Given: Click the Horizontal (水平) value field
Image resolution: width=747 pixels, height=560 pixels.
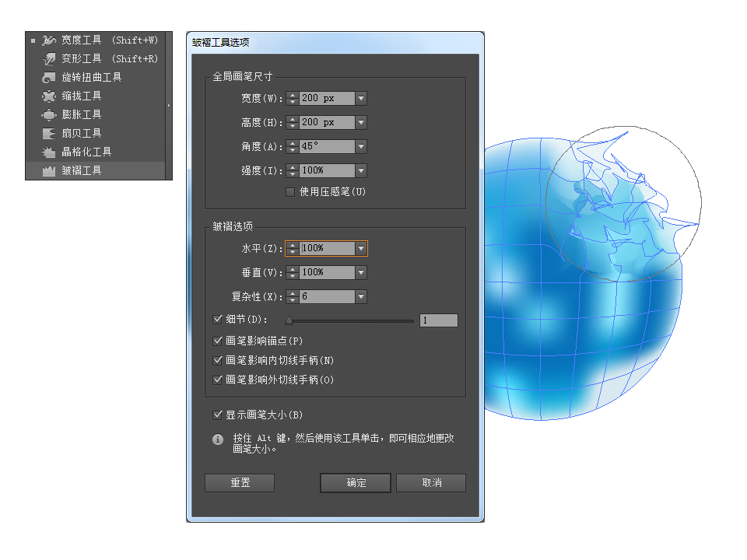Looking at the screenshot, I should [x=326, y=248].
